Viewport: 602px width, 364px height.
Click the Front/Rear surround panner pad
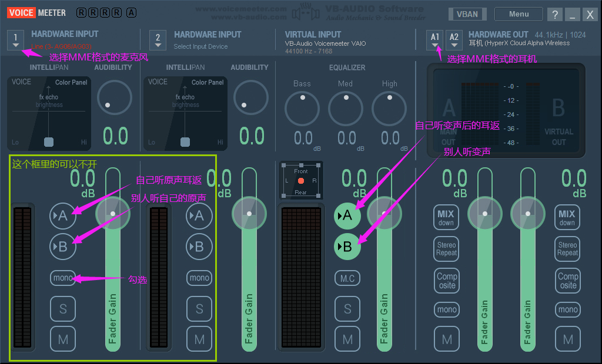(301, 181)
